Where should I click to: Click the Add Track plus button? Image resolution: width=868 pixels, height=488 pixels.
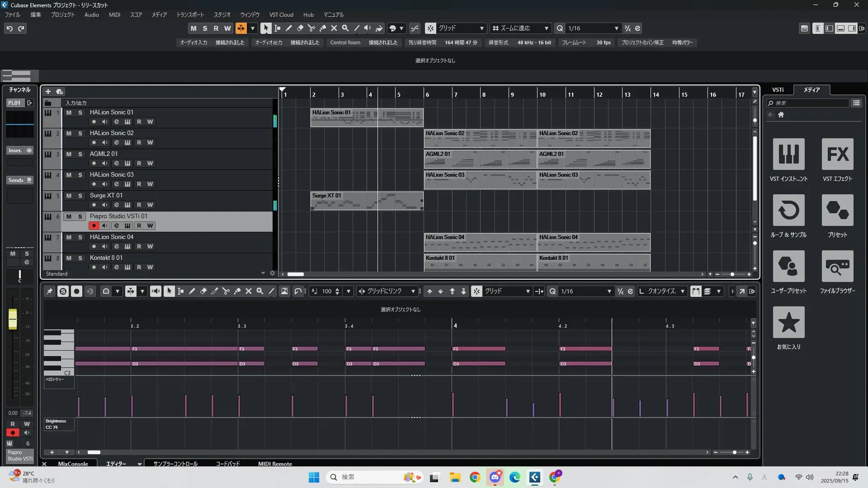point(48,92)
